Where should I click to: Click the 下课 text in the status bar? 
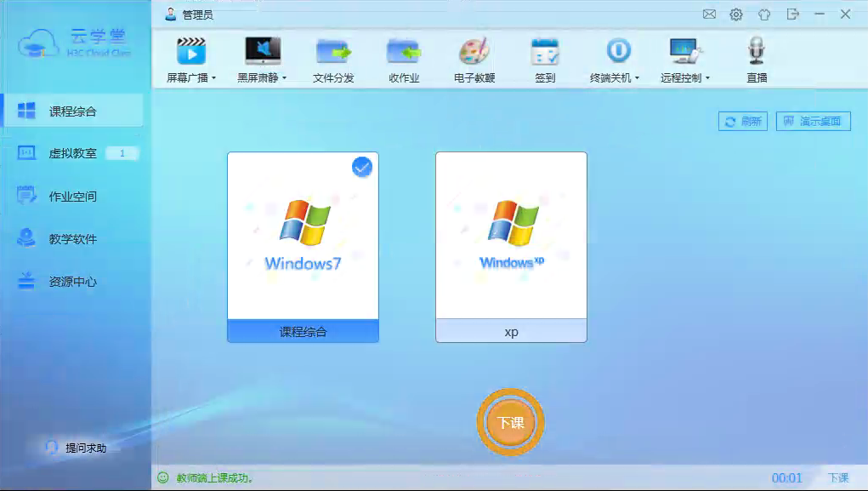[x=838, y=477]
